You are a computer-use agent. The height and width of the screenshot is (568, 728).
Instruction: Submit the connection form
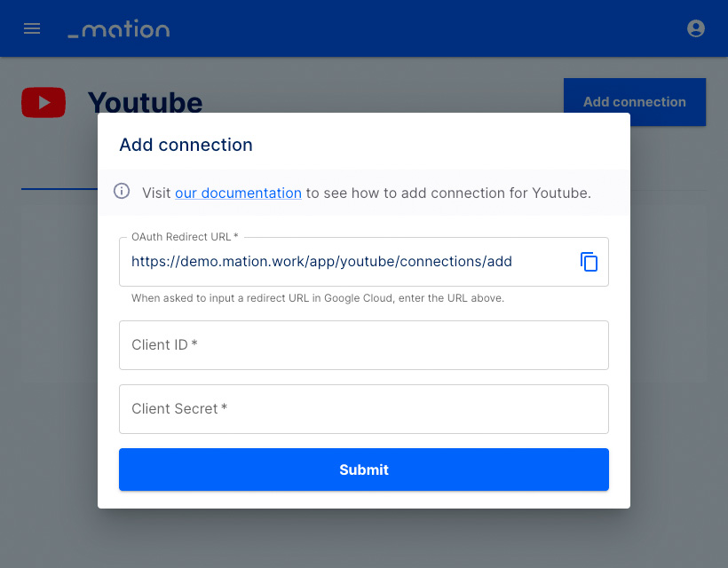point(363,469)
